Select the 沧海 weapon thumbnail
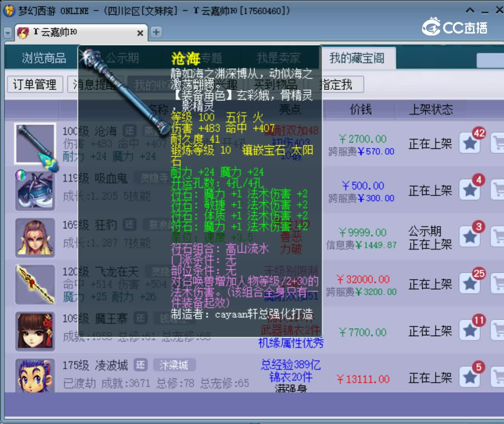The width and height of the screenshot is (504, 424). pos(35,144)
